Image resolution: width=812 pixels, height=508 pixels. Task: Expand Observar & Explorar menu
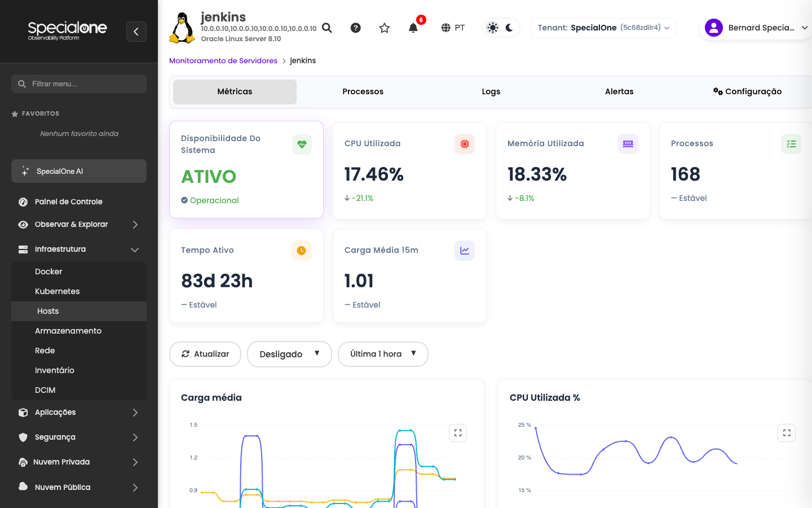point(79,224)
